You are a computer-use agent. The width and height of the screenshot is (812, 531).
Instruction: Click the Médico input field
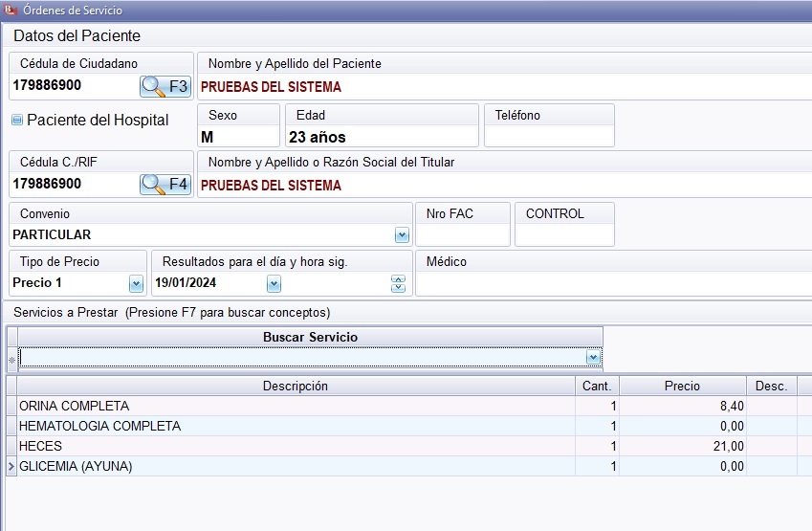click(x=612, y=284)
